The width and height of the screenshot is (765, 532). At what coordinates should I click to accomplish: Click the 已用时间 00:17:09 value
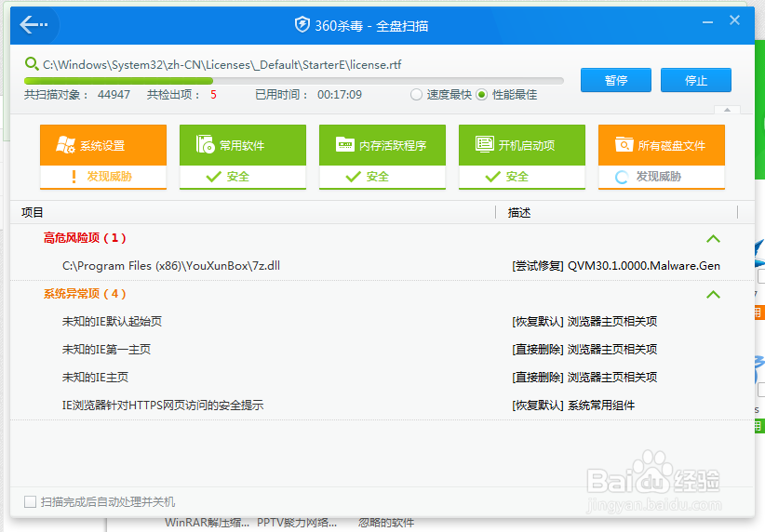[340, 95]
